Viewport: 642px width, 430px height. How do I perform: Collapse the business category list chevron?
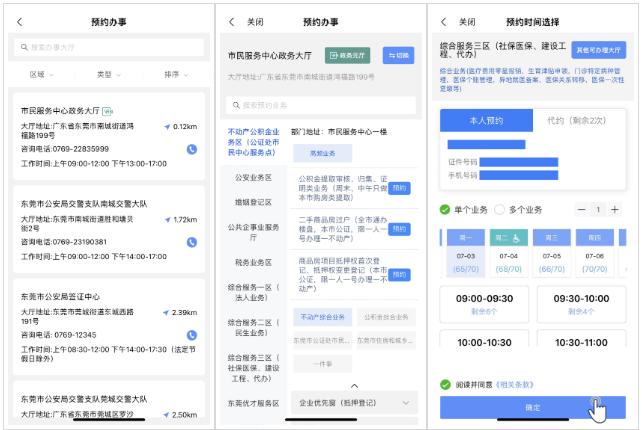pyautogui.click(x=355, y=386)
